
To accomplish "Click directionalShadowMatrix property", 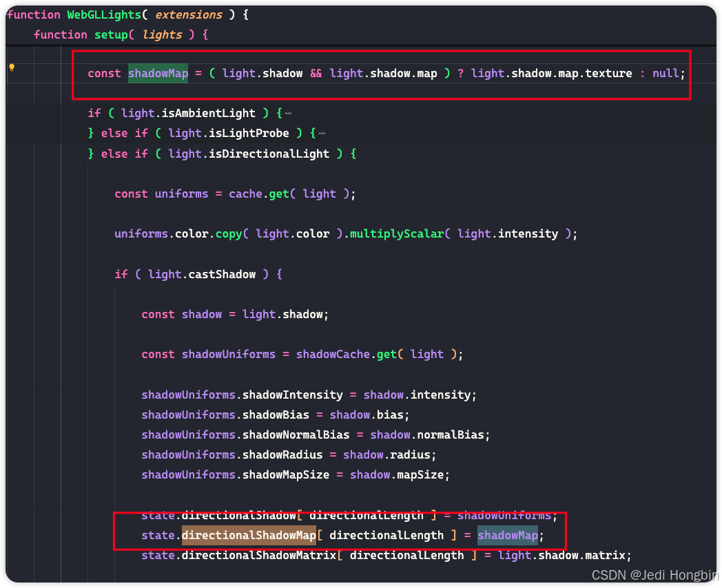I will (259, 556).
